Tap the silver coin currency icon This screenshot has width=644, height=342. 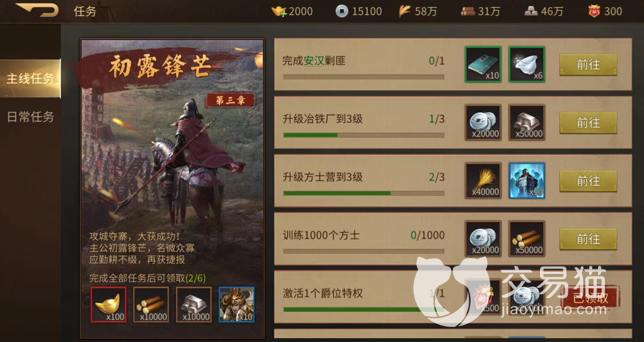click(x=342, y=11)
